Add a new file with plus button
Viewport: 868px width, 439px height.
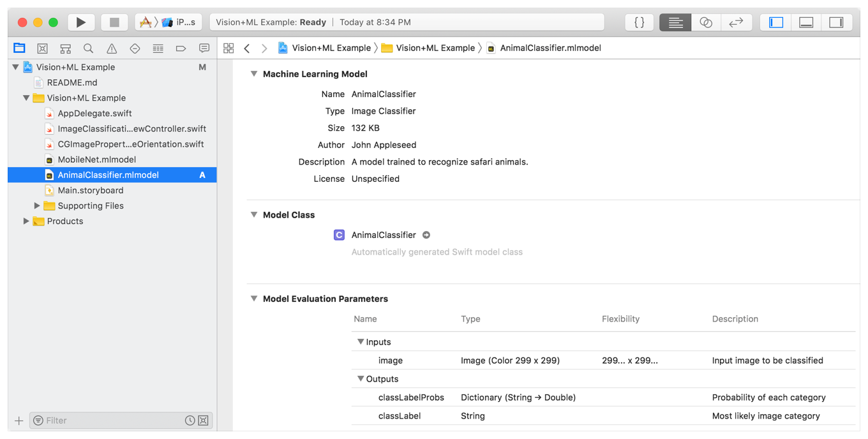click(19, 420)
